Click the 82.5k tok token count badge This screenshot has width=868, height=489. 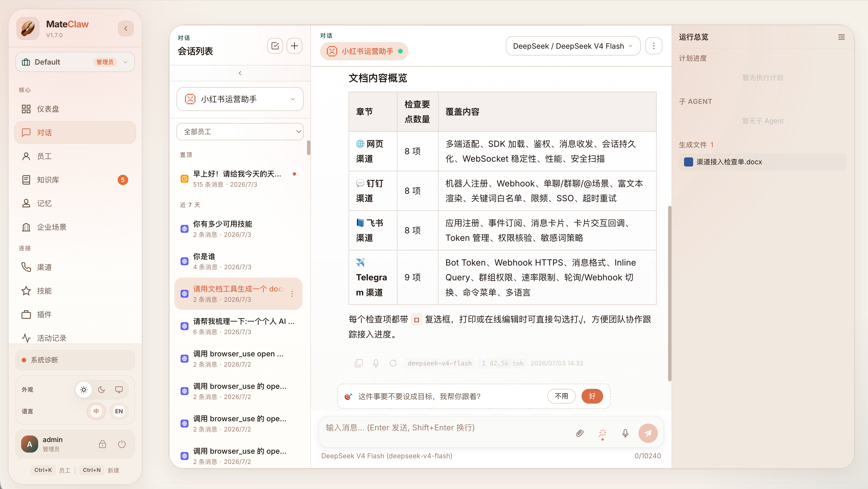(502, 363)
